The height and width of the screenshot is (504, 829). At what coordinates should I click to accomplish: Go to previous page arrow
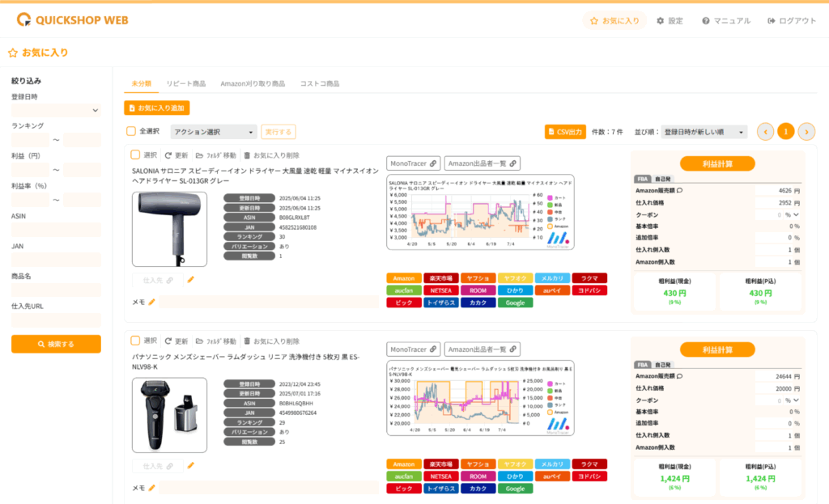click(766, 132)
